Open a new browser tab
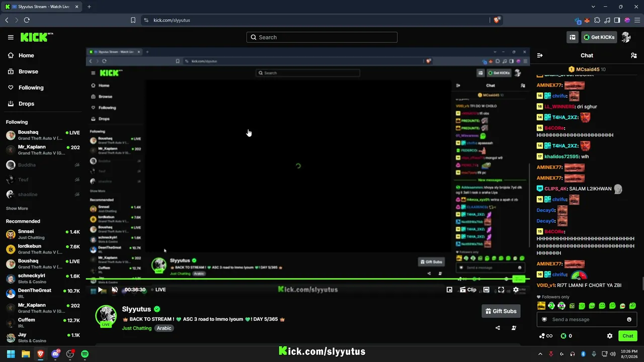 [x=89, y=7]
